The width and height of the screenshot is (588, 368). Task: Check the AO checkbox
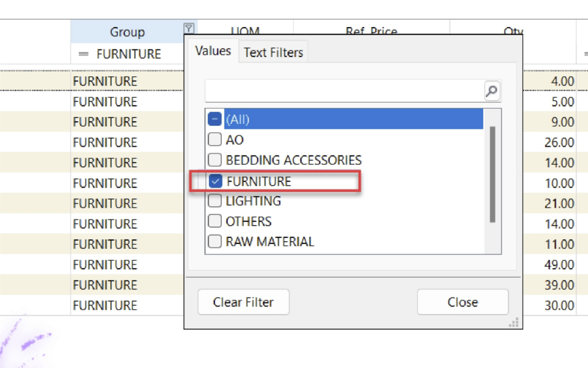point(215,139)
